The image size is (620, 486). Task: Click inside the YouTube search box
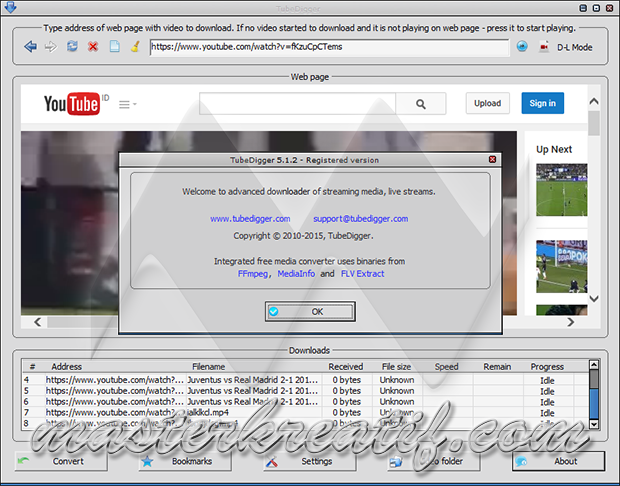297,104
